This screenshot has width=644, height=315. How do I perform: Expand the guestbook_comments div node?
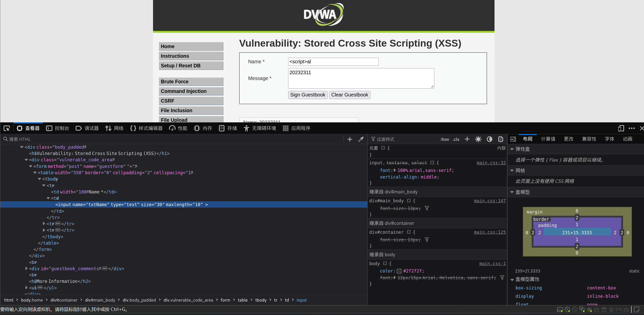[27, 268]
